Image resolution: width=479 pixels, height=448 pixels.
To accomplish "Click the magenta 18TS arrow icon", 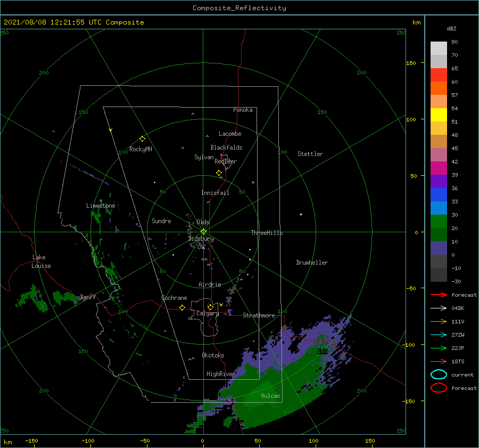I will tap(439, 362).
